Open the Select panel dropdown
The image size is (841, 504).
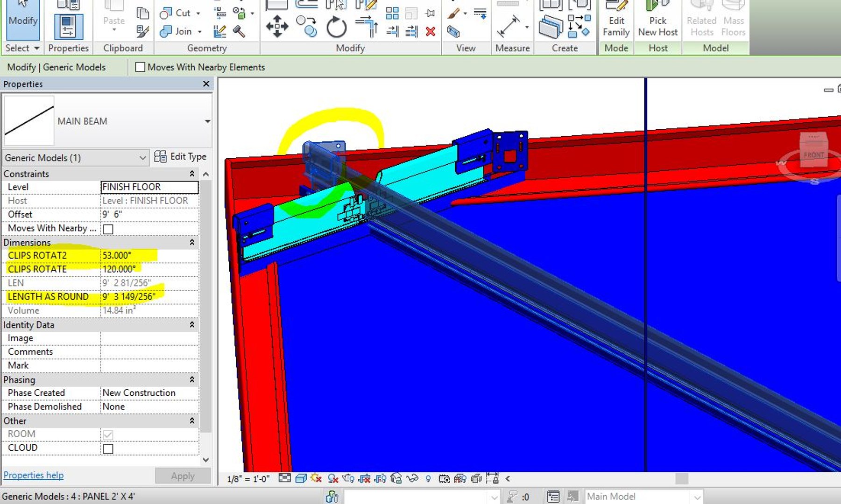pyautogui.click(x=36, y=48)
